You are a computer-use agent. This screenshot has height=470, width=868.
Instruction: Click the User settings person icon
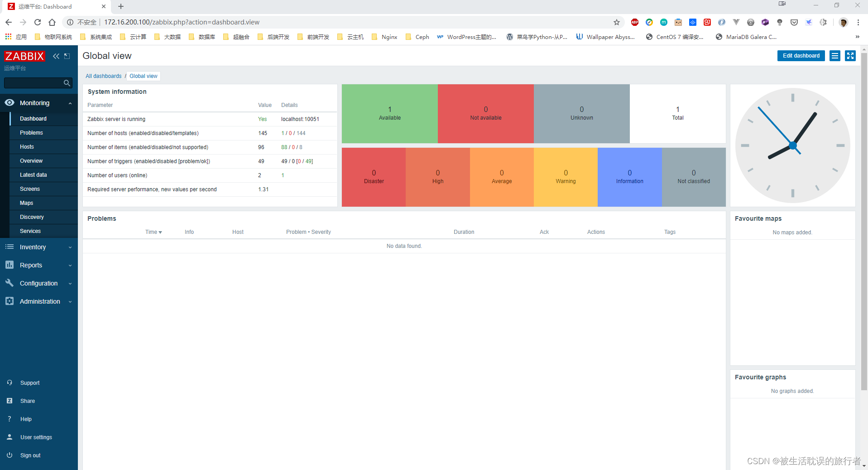[10, 437]
